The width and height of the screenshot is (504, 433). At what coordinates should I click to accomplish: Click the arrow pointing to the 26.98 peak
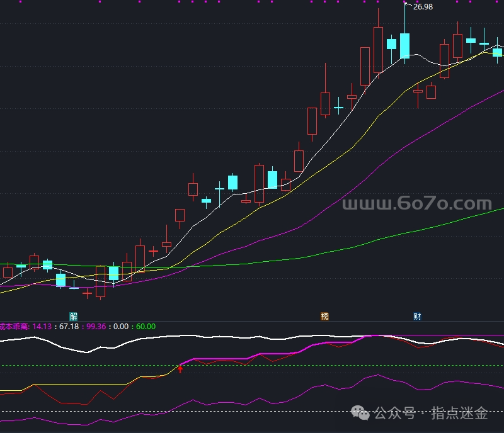(x=408, y=5)
